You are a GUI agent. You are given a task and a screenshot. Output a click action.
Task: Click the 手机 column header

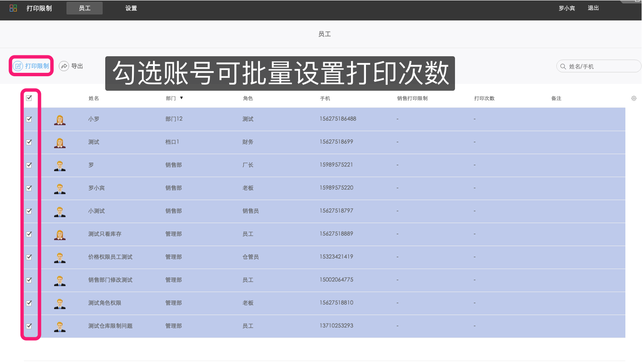tap(325, 98)
